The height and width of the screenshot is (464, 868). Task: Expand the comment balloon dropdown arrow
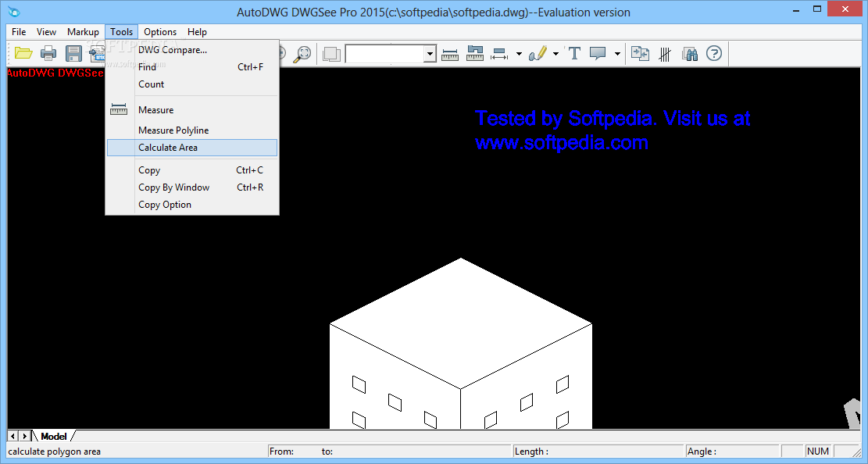coord(617,54)
